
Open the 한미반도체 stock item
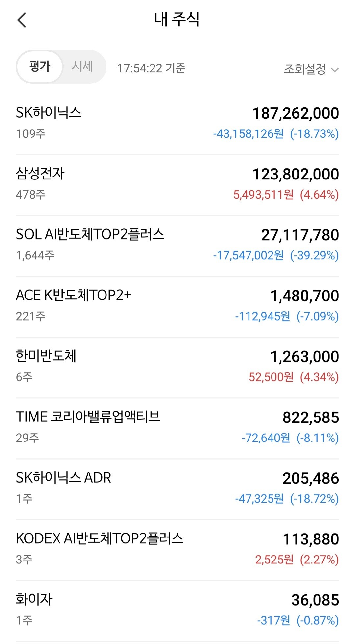(x=177, y=367)
